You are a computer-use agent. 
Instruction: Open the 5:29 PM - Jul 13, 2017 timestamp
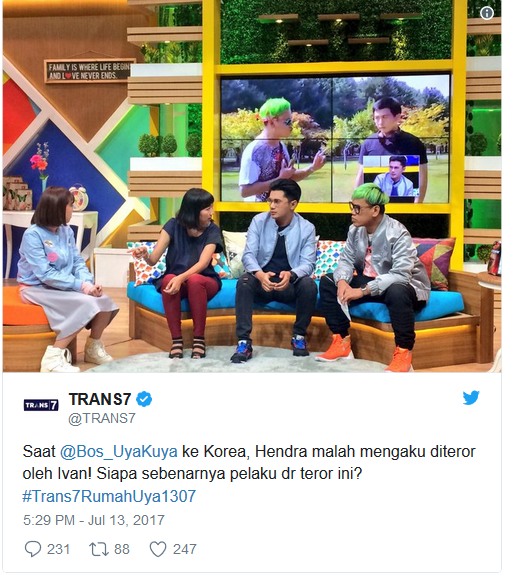[94, 520]
